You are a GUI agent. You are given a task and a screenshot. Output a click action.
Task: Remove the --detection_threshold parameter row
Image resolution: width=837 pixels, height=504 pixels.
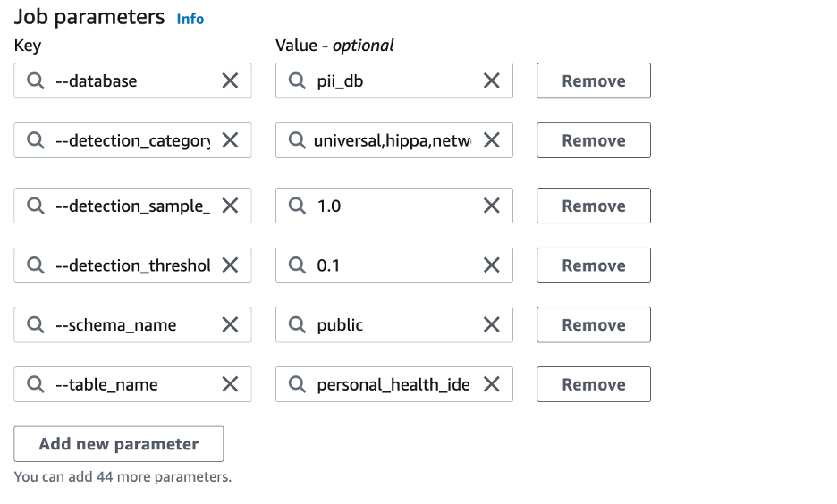593,265
